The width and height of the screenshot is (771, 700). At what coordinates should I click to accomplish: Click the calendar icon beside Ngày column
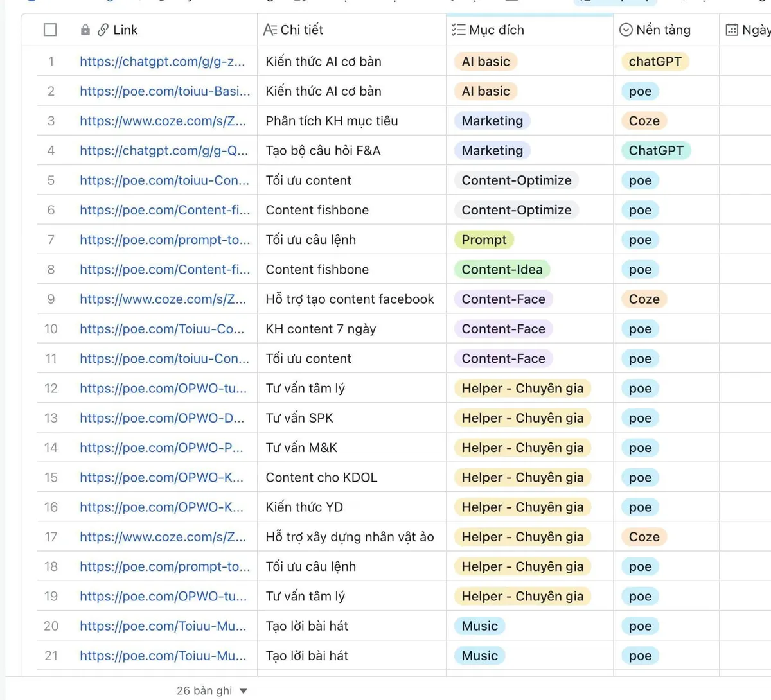tap(732, 30)
